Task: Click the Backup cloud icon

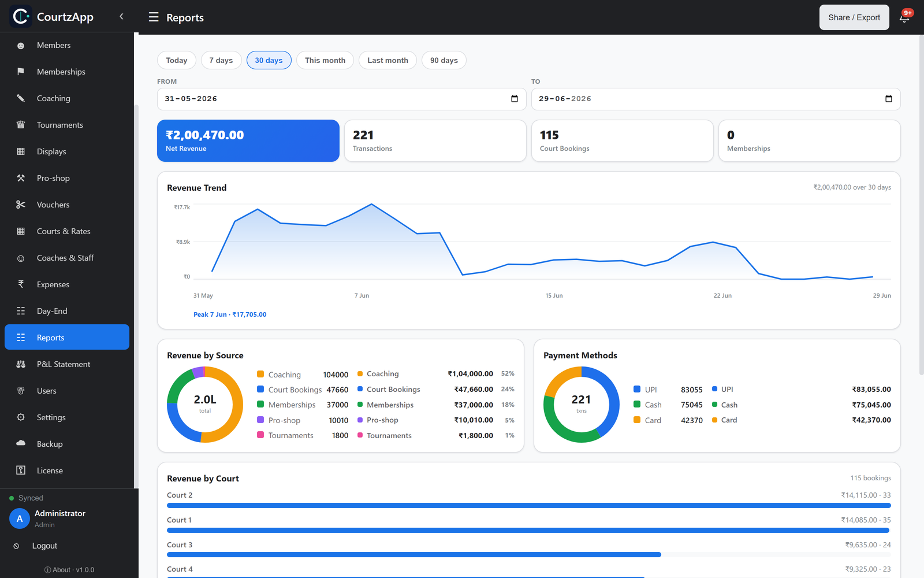Action: pyautogui.click(x=21, y=443)
